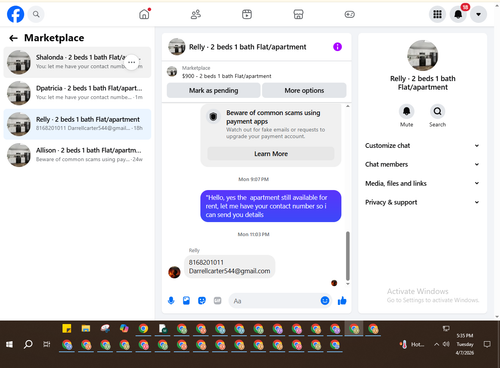Click the weather widget on the taskbar
Image resolution: width=500 pixels, height=368 pixels.
tap(412, 344)
